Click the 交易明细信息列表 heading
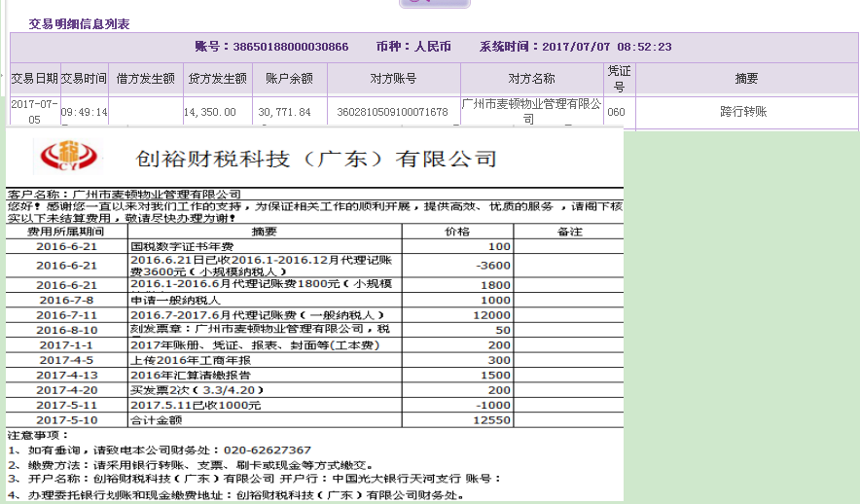860x504 pixels. point(79,24)
